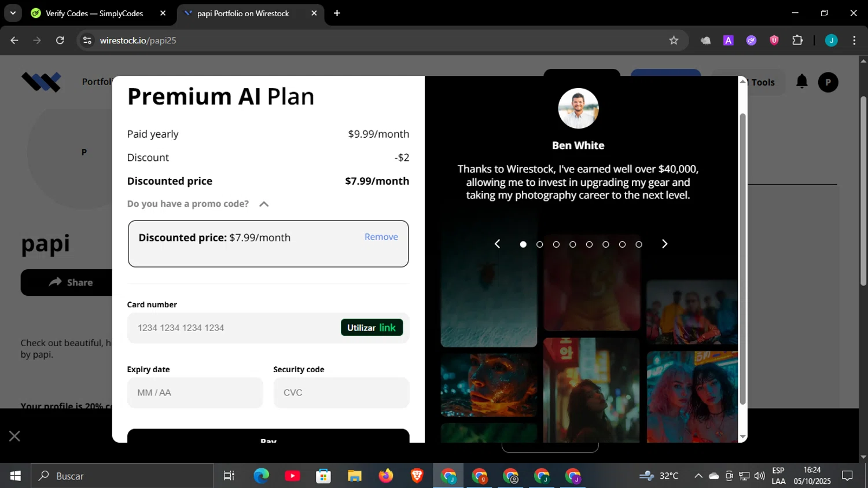Select the second testimonial dot
Image resolution: width=868 pixels, height=488 pixels.
click(x=540, y=244)
